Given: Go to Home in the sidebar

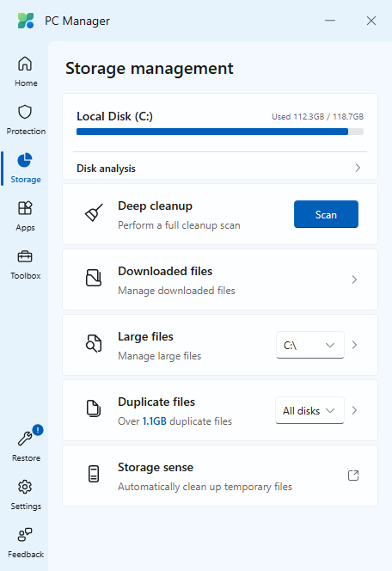Looking at the screenshot, I should coord(26,71).
